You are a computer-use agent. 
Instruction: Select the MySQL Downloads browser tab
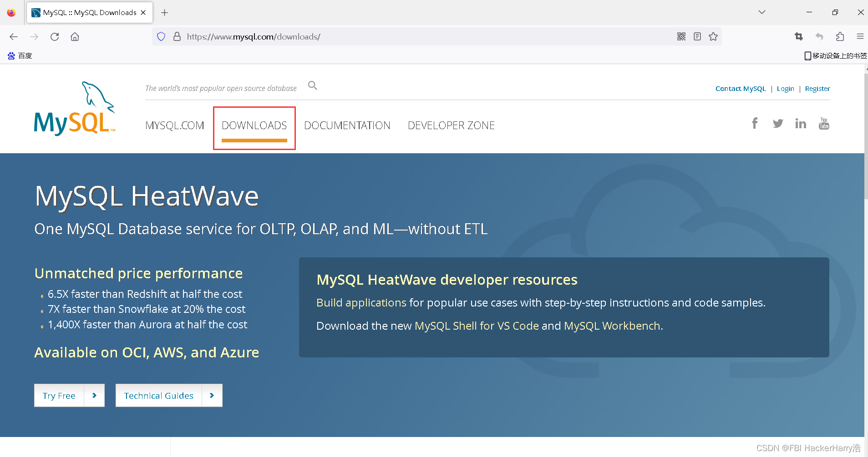pos(90,13)
